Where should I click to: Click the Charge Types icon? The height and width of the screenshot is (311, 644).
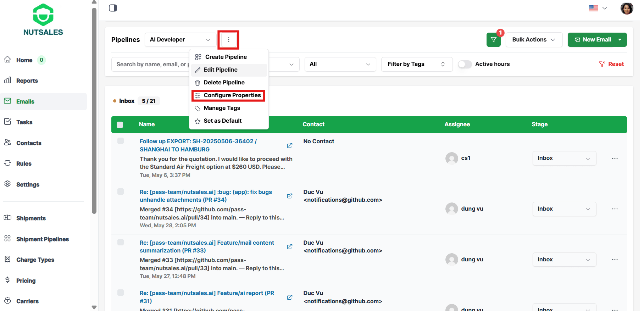7,259
